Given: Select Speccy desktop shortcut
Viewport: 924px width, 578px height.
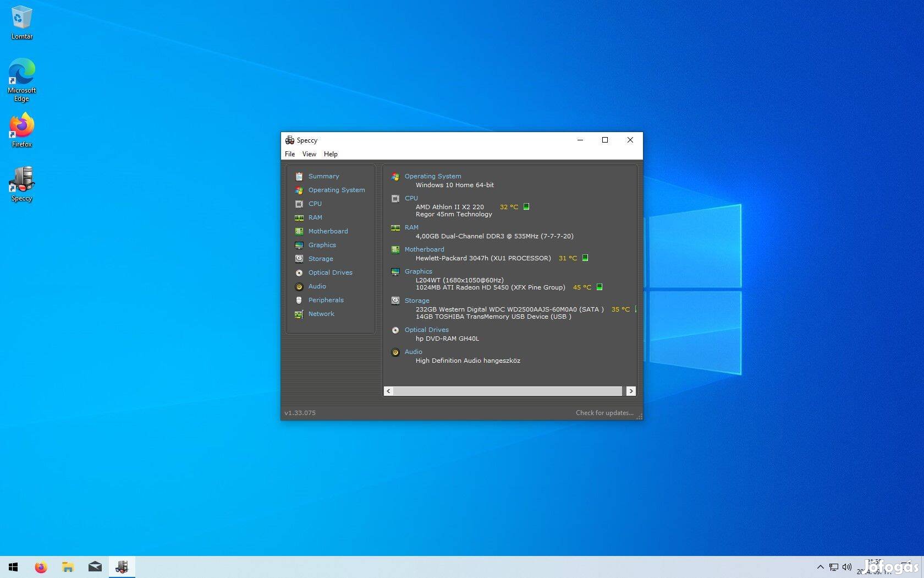Looking at the screenshot, I should [21, 184].
